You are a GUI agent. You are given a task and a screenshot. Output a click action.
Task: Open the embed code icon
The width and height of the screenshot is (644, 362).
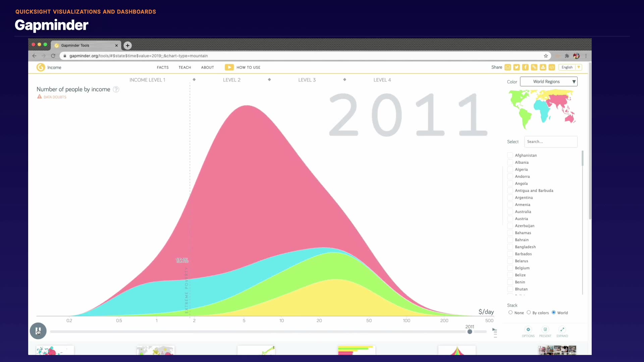552,67
